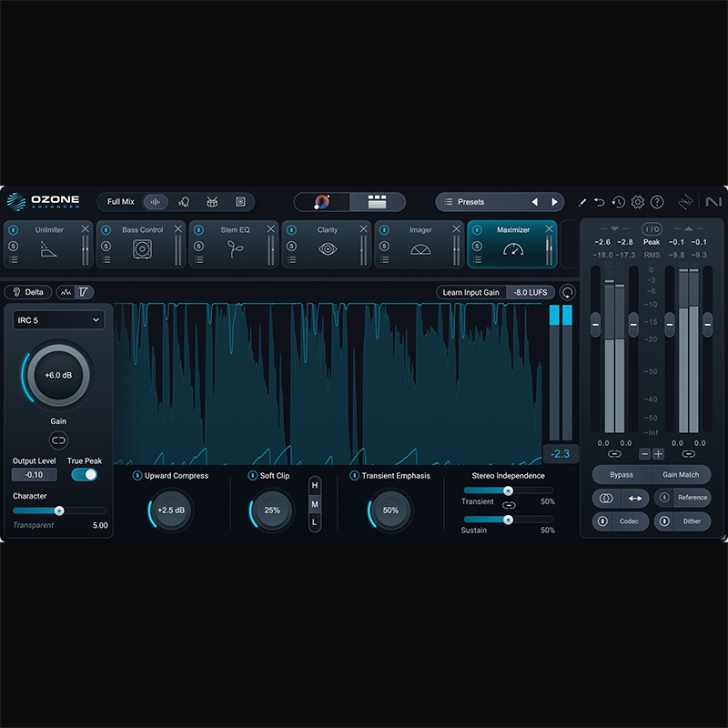
Task: Click the Sustain stereo independence slider
Action: click(x=508, y=519)
